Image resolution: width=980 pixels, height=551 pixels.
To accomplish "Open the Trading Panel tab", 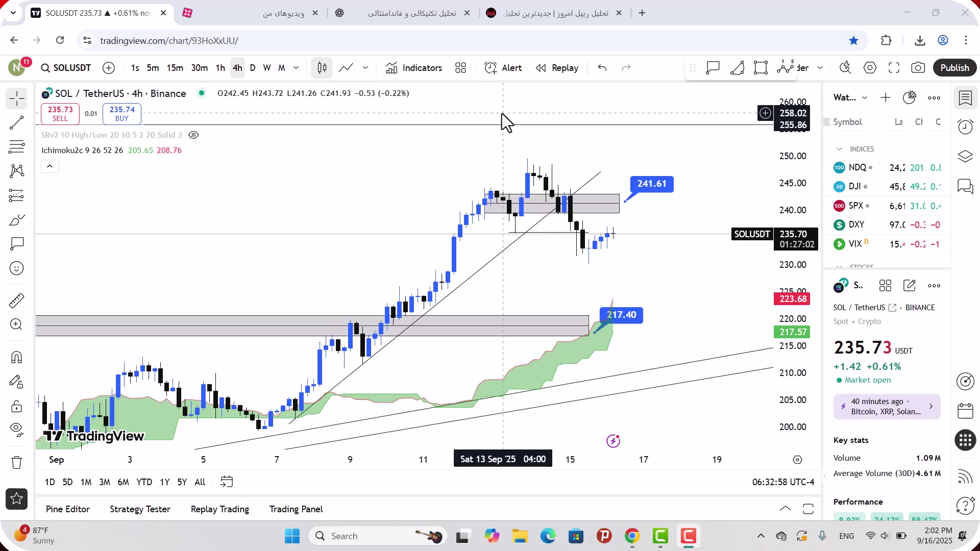I will click(296, 509).
